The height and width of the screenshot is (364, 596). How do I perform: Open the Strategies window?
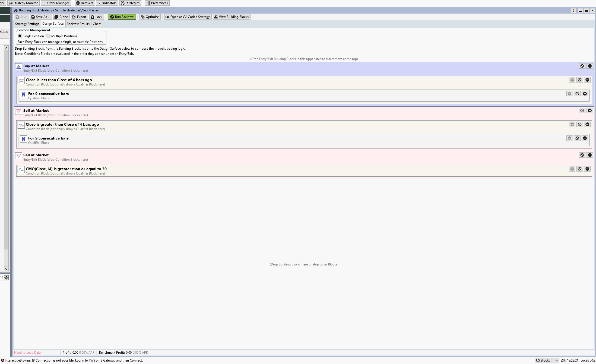130,3
